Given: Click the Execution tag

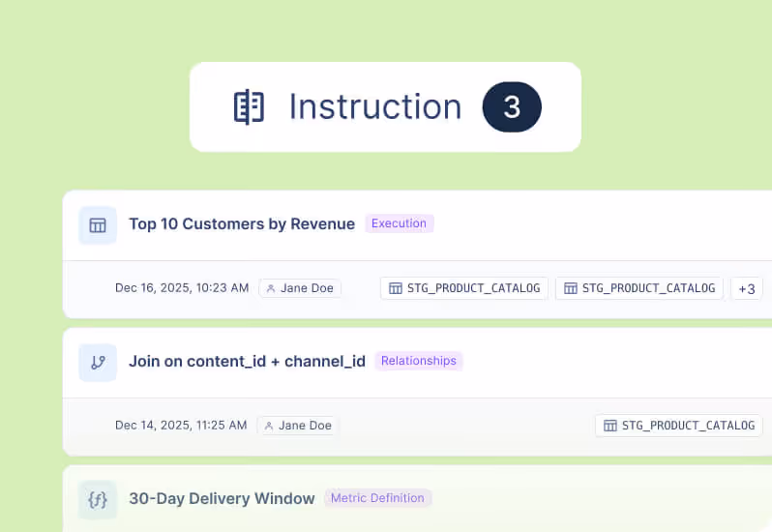Looking at the screenshot, I should pyautogui.click(x=400, y=223).
